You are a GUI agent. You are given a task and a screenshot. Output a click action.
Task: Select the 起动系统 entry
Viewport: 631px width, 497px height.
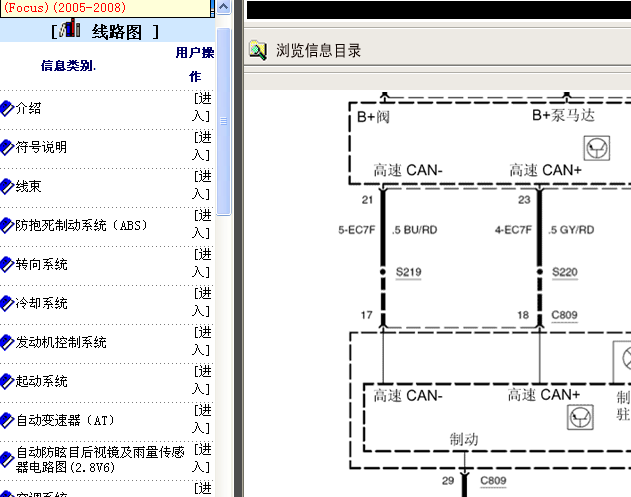pos(41,382)
